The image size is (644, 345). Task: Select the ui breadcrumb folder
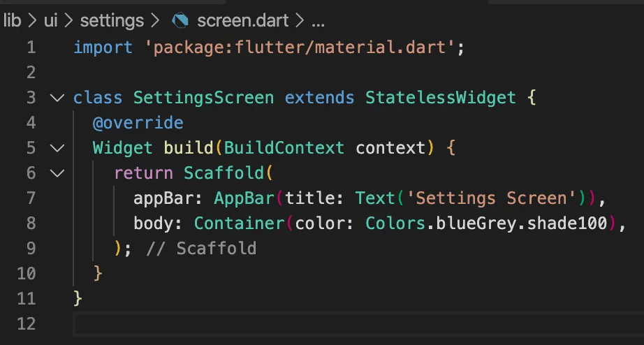[x=50, y=20]
